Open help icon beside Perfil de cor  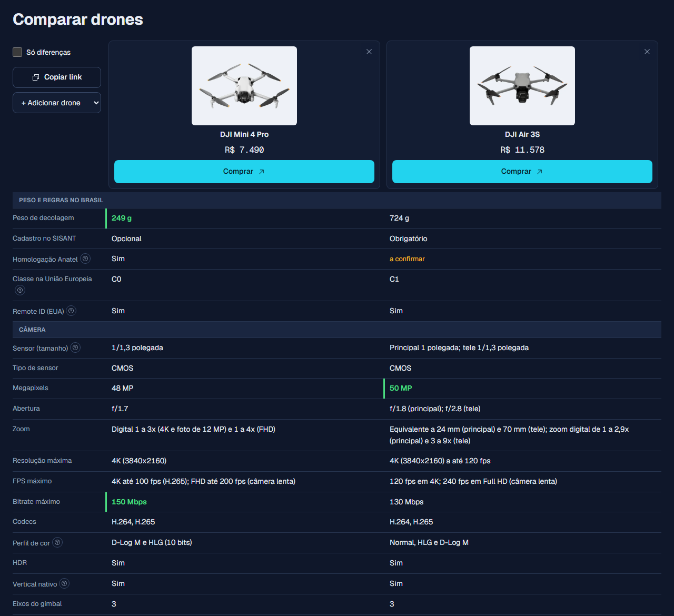coord(57,542)
